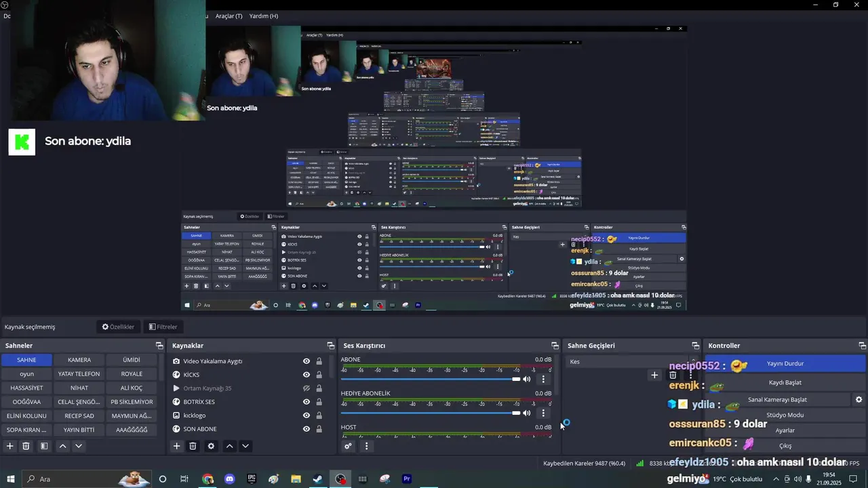Show the hidden Ortam Kaynağı 35 source
This screenshot has width=868, height=488.
pos(307,388)
